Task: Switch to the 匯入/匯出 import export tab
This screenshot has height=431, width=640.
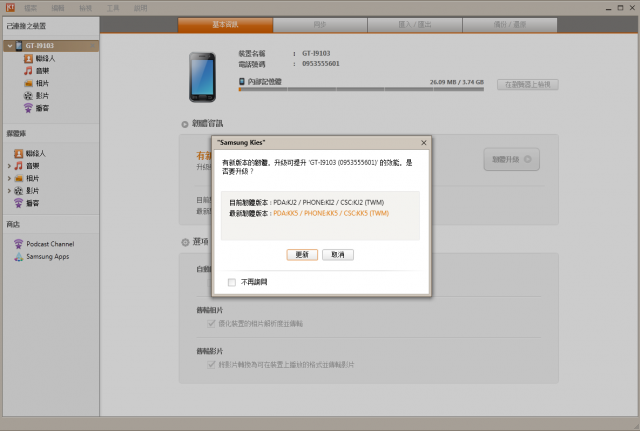Action: coord(415,25)
